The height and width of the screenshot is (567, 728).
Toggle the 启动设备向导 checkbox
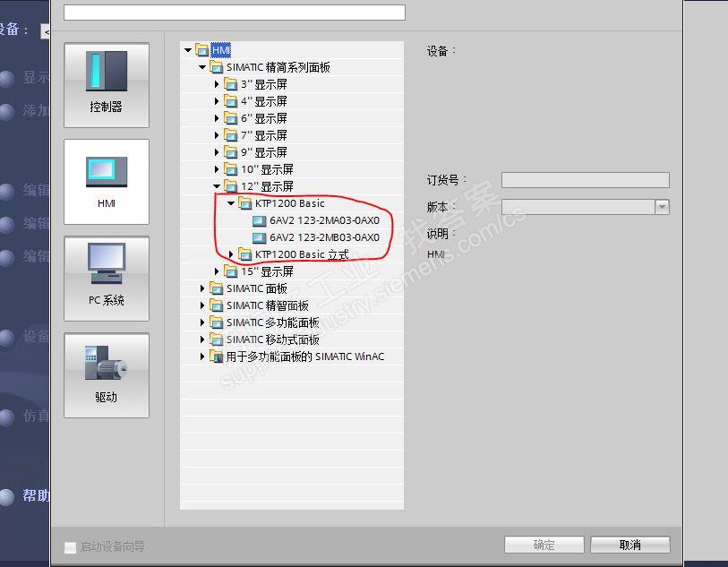70,547
